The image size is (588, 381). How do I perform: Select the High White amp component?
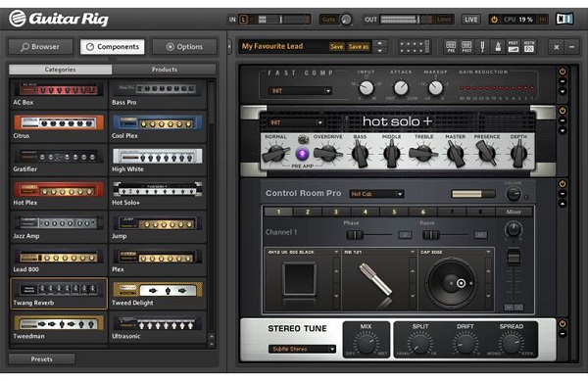pyautogui.click(x=158, y=161)
